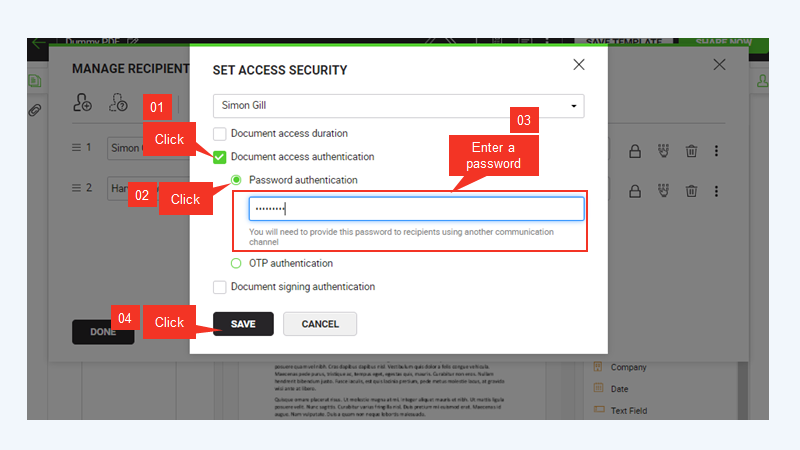The width and height of the screenshot is (800, 450).
Task: Click the SAVE button
Action: pyautogui.click(x=243, y=324)
